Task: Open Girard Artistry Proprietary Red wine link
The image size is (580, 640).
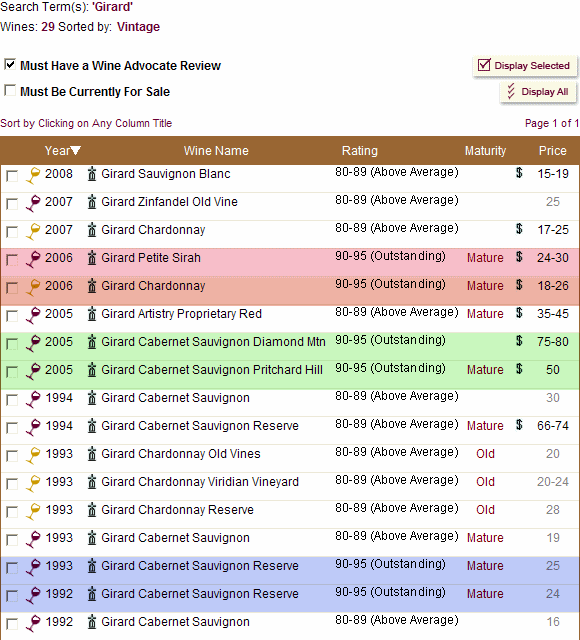Action: [x=181, y=314]
